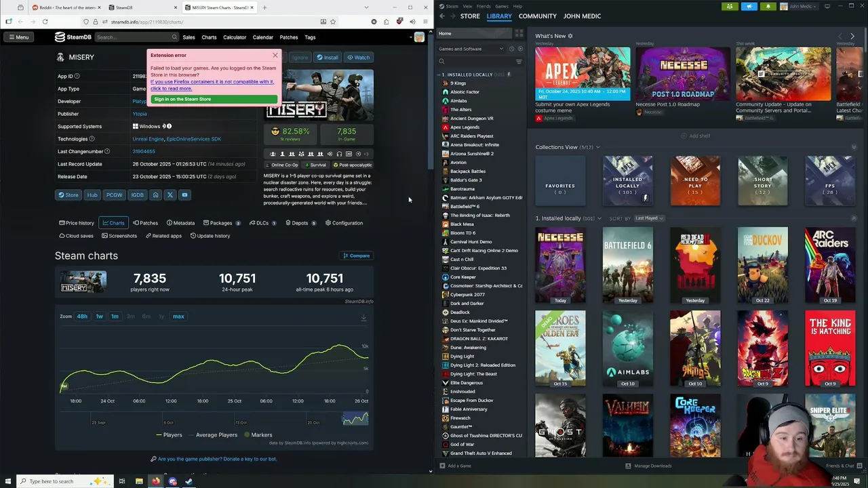Open advanced filter icon in Steam library search

pos(519,62)
